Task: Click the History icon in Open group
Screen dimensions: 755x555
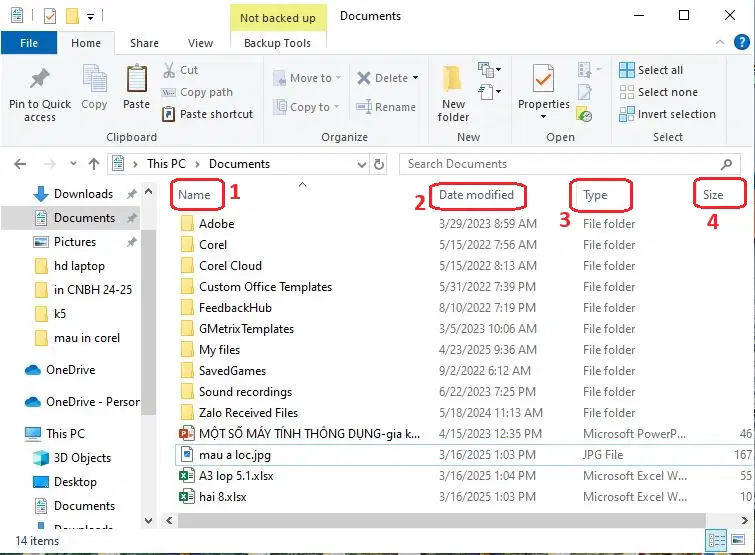Action: click(584, 115)
